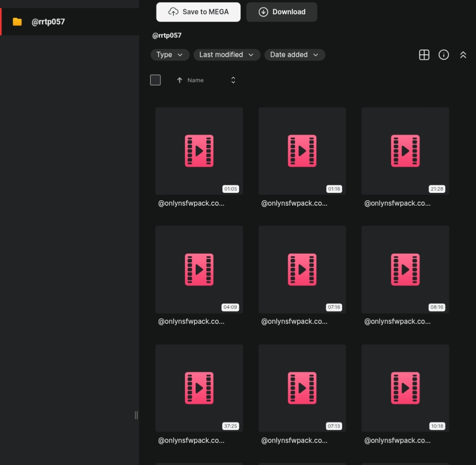Click the Download button
The height and width of the screenshot is (465, 476).
coord(282,12)
